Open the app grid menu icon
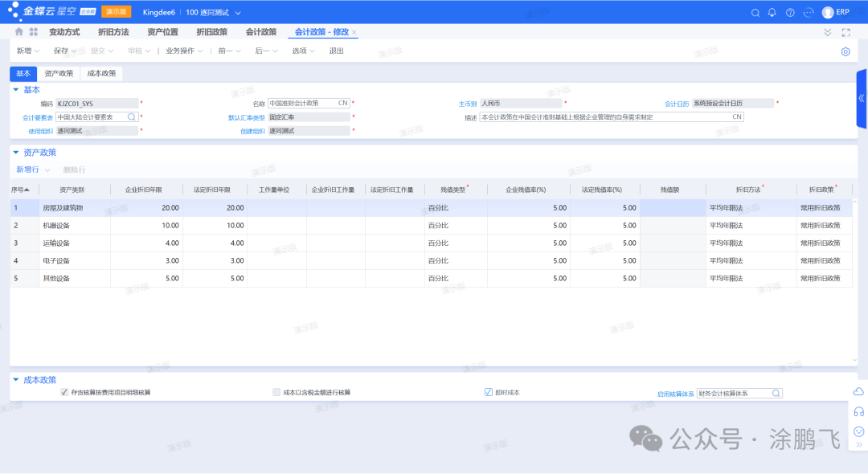Screen dimensions: 868x474 point(34,32)
